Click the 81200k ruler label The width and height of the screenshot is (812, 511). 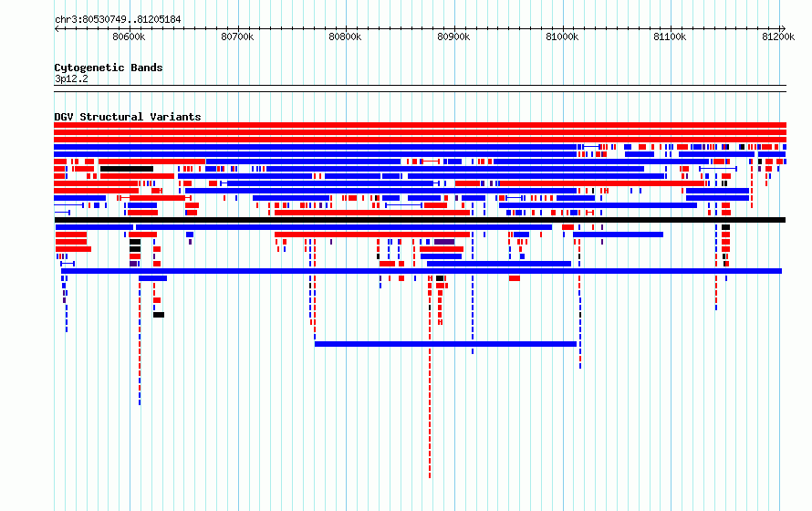pos(778,36)
